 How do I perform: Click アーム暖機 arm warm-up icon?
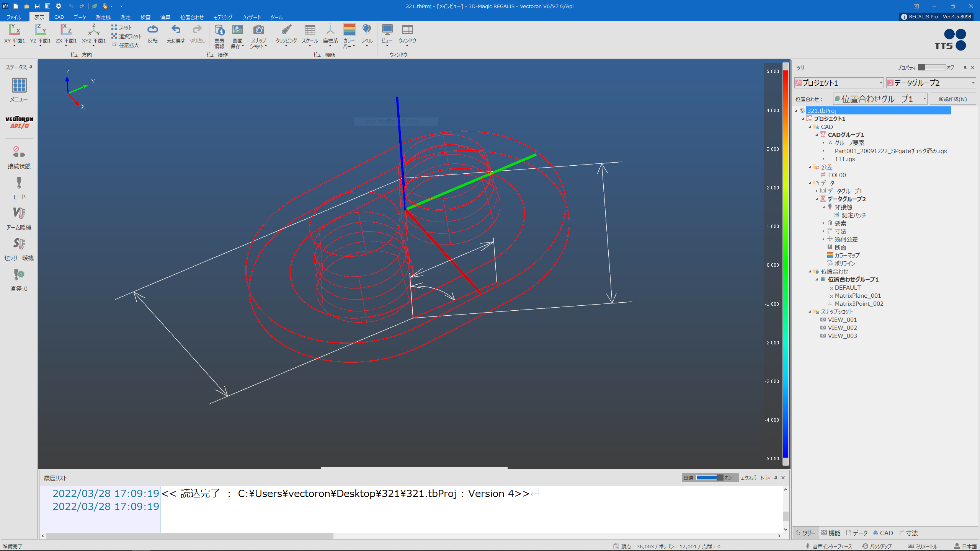coord(19,219)
